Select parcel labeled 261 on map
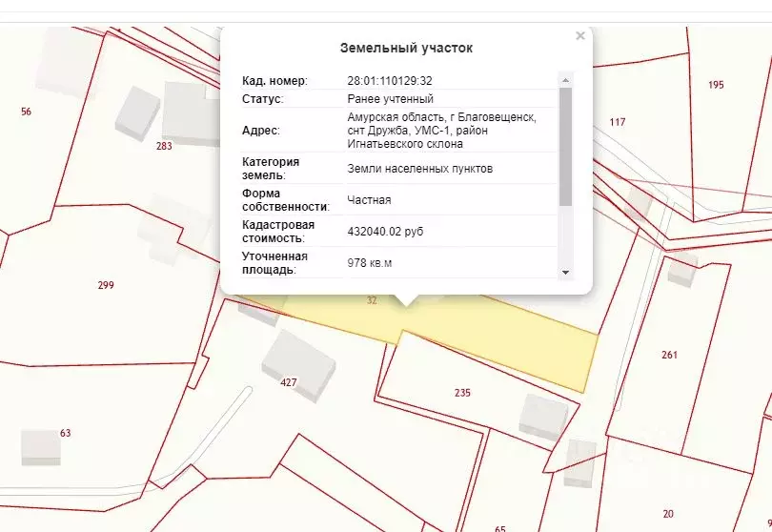772x532 pixels. 669,355
